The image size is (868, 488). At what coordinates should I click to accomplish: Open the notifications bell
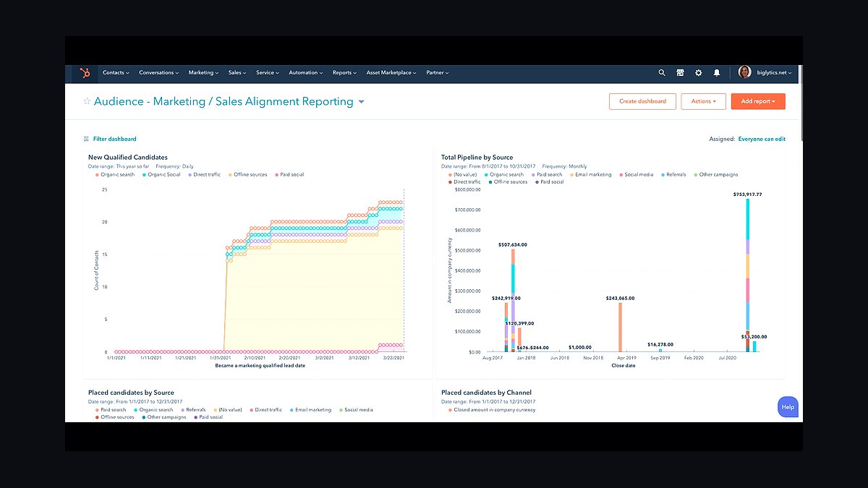coord(717,73)
